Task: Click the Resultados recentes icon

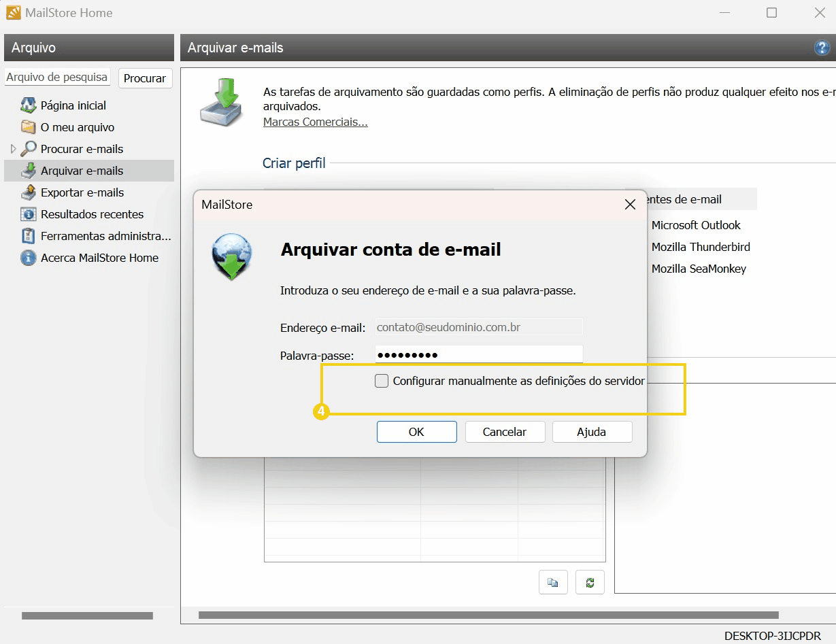Action: [28, 214]
